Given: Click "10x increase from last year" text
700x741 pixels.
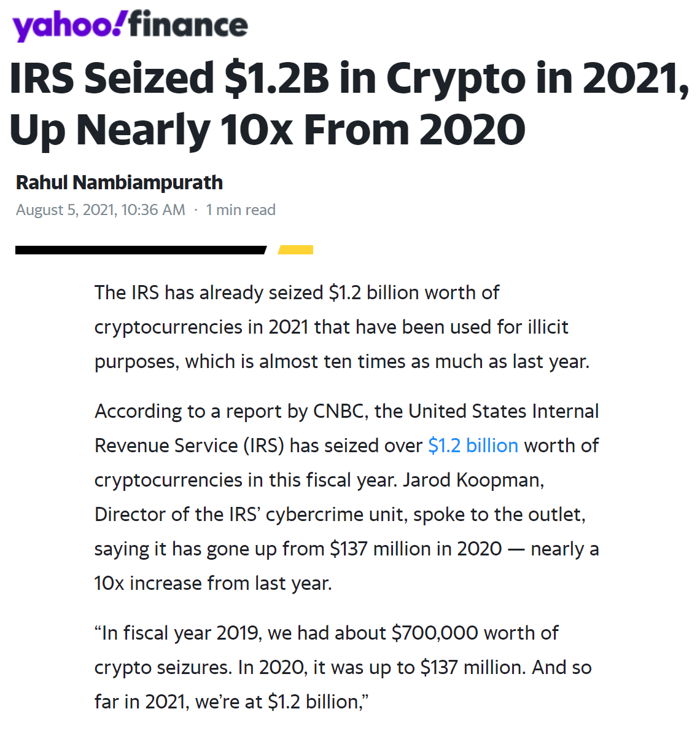Looking at the screenshot, I should pyautogui.click(x=213, y=583).
